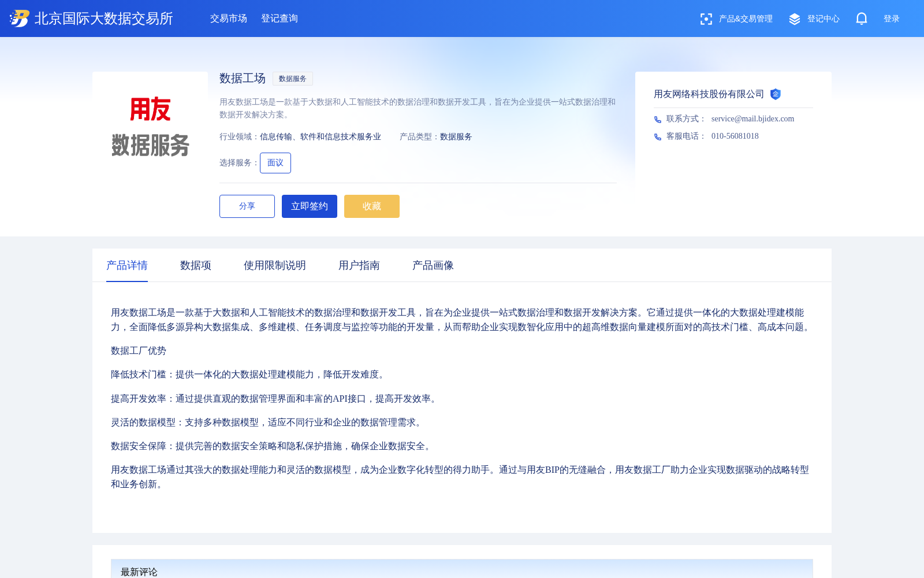Click the enterprise verified shield badge
The image size is (924, 578).
tap(776, 94)
